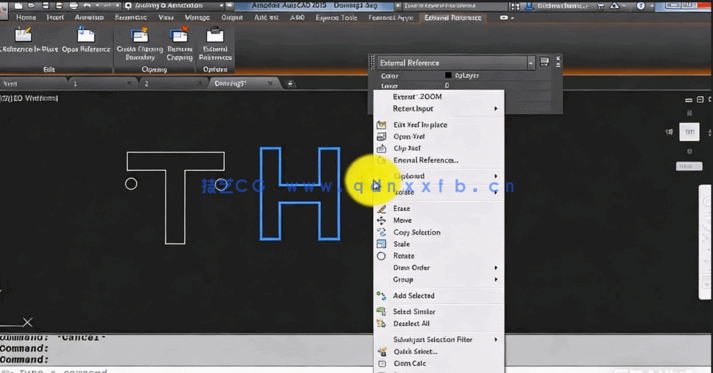713x373 pixels.
Task: Switch to the Annotate ribbon tab
Action: coord(89,17)
